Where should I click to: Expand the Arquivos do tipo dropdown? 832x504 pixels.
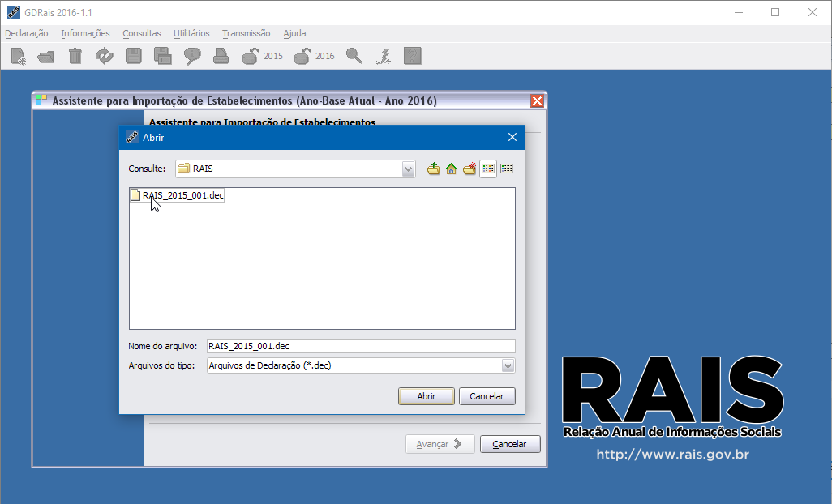(x=508, y=365)
